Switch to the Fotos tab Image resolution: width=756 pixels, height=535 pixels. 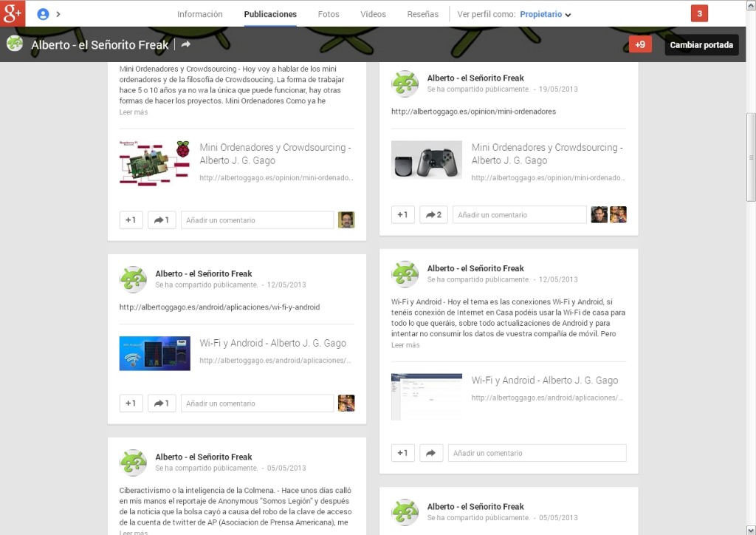[x=328, y=13]
